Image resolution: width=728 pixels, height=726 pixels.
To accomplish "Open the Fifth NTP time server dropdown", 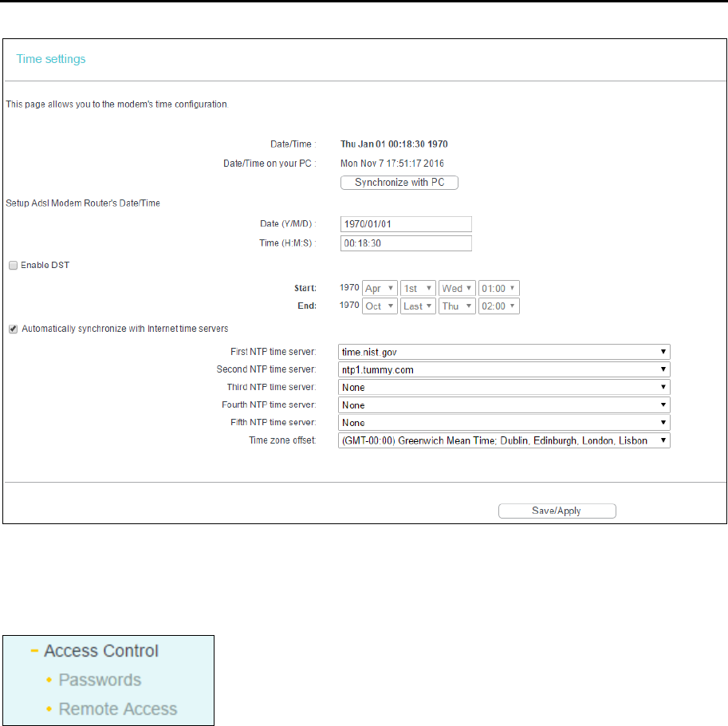I will (504, 423).
